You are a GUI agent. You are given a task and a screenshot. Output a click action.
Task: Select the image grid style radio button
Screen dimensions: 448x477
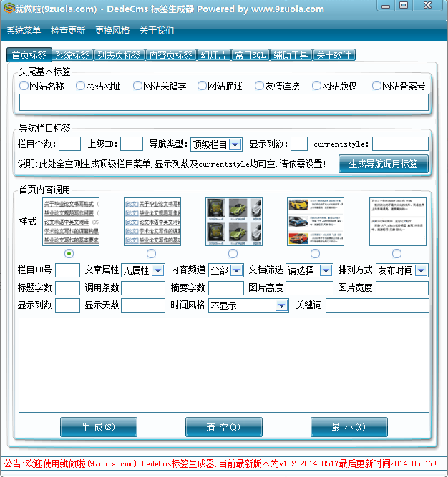[233, 253]
